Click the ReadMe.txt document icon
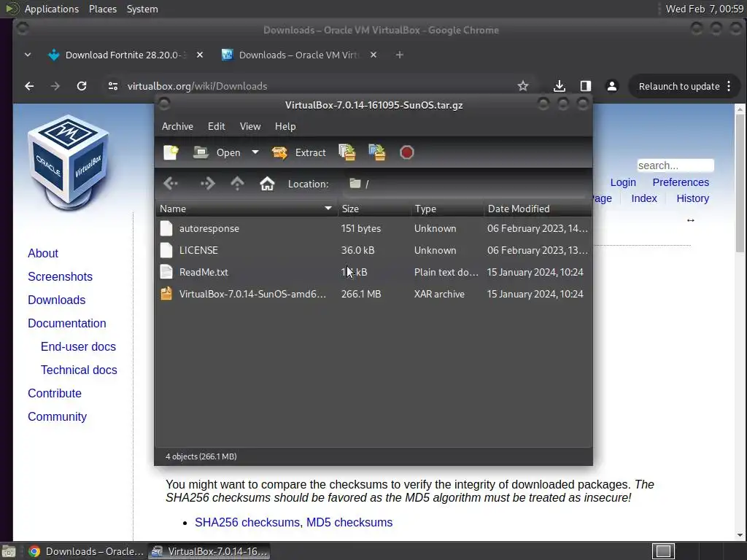The width and height of the screenshot is (747, 560). 166,272
